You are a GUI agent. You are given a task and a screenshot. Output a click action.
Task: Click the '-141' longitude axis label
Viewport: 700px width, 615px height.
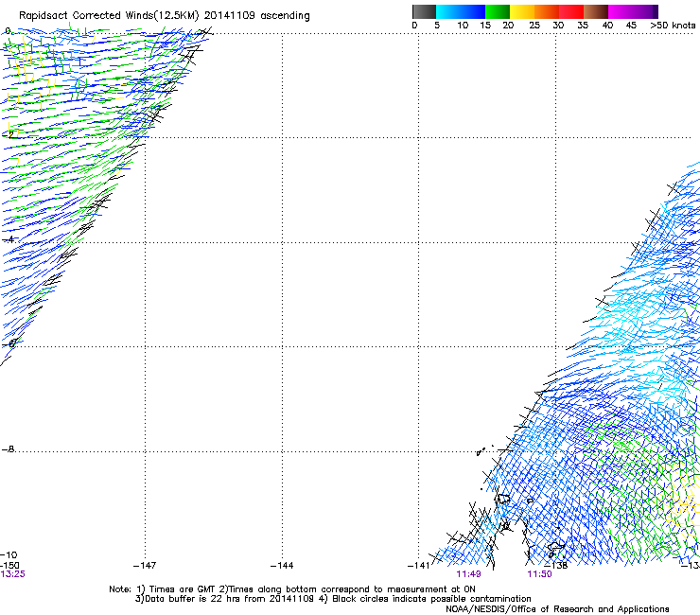pyautogui.click(x=418, y=566)
